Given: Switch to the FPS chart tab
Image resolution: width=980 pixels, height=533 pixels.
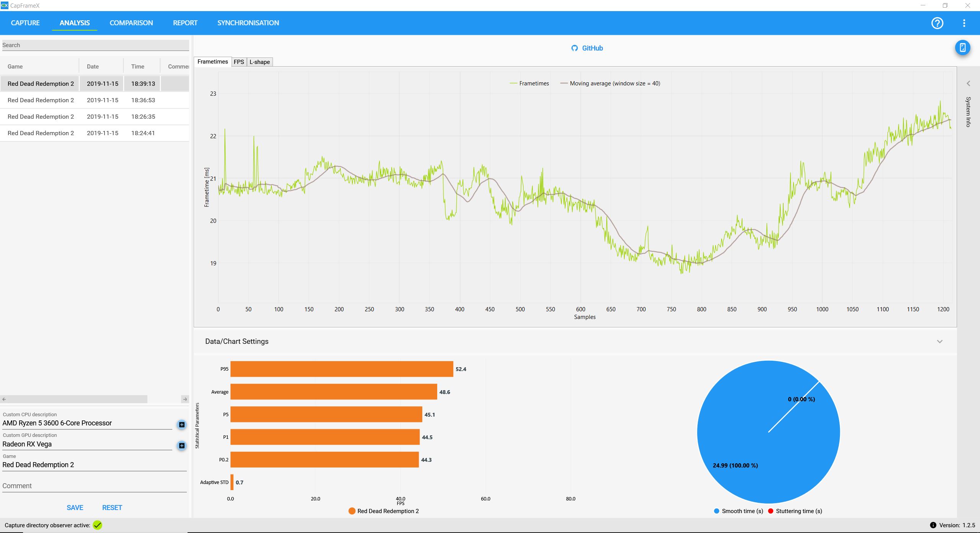Looking at the screenshot, I should [239, 62].
